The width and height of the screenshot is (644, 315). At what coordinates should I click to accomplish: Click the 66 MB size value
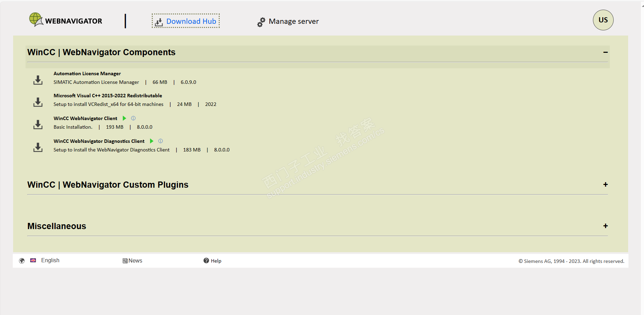click(160, 82)
